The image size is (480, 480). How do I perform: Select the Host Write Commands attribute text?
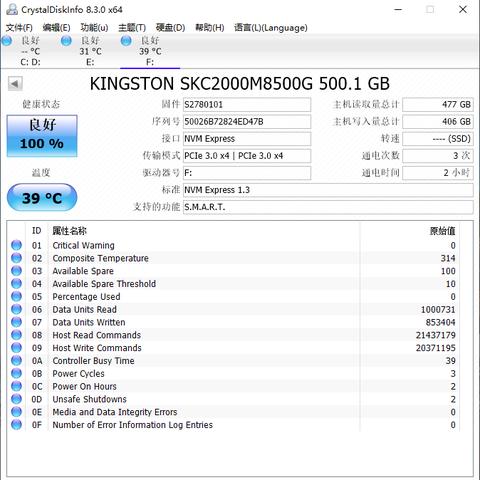[97, 348]
